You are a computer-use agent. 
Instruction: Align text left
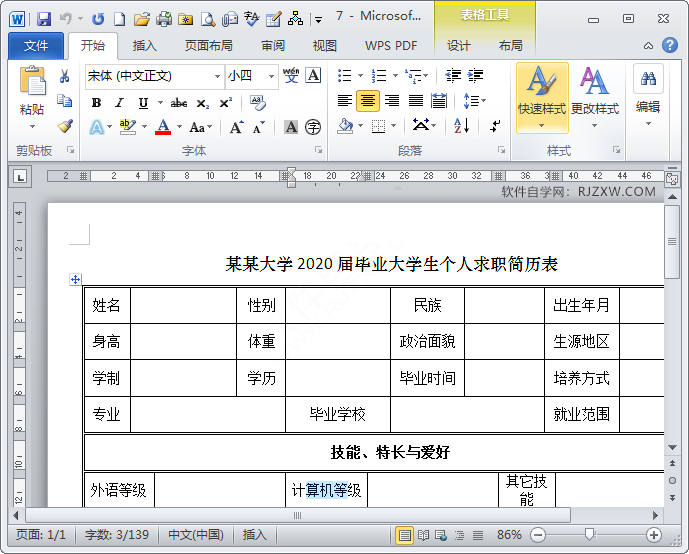[345, 101]
